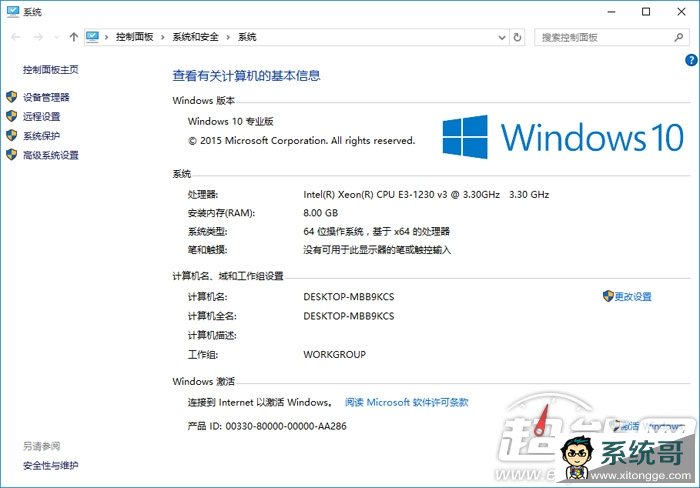Screen dimensions: 700x488
Task: Click the up-one-level arrow
Action: point(74,37)
